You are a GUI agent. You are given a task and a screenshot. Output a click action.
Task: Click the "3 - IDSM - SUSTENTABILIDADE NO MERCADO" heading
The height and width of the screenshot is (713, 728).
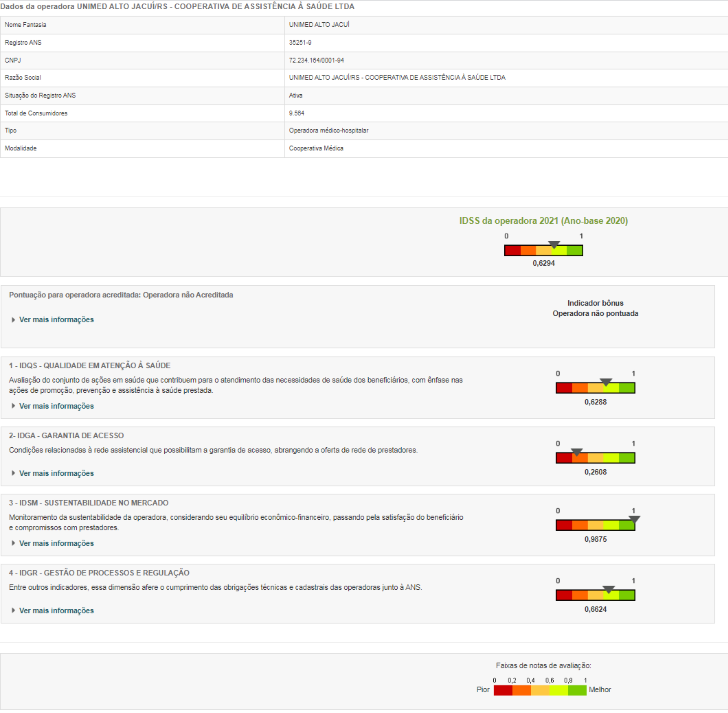point(89,503)
